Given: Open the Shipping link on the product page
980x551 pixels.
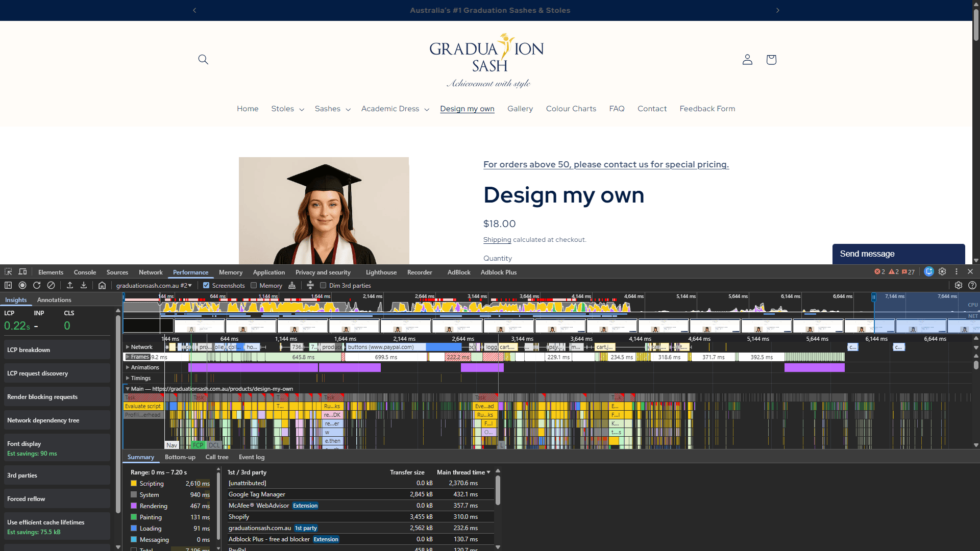Looking at the screenshot, I should click(497, 239).
